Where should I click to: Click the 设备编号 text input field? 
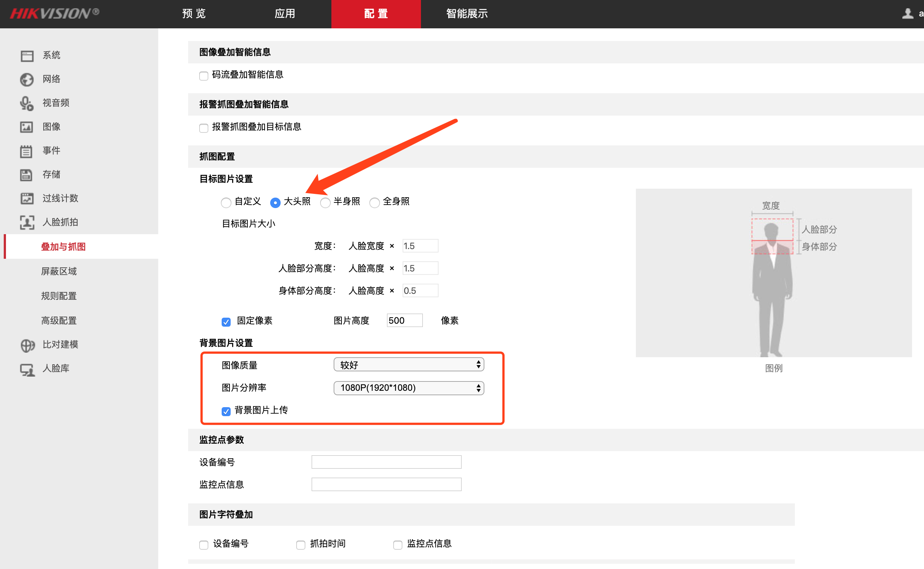pyautogui.click(x=386, y=462)
